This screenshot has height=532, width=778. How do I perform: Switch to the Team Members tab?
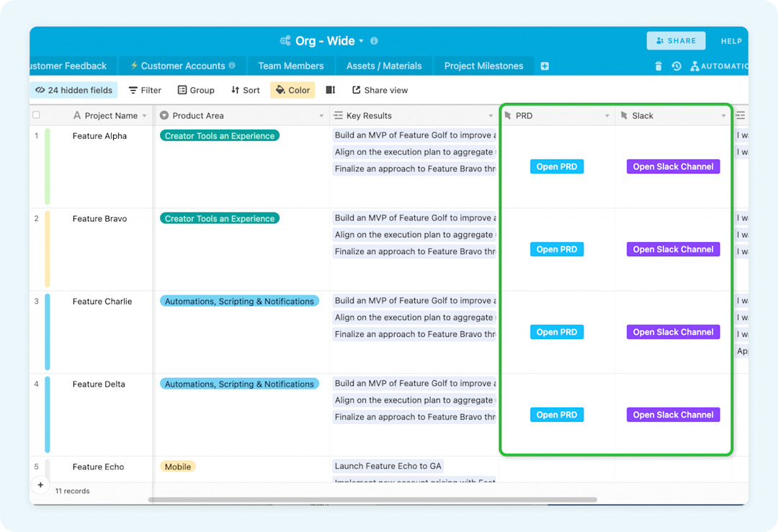[x=290, y=66]
